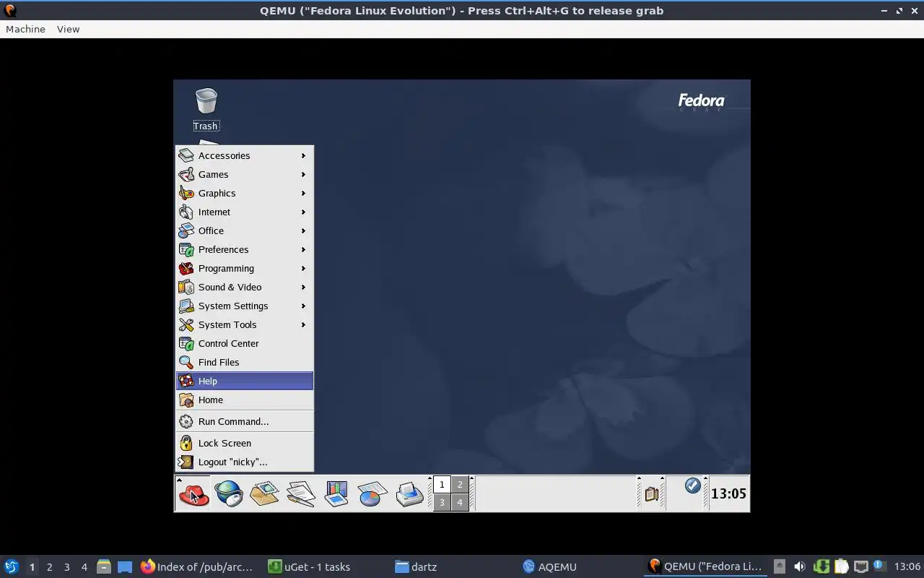Launch the word processor paper-and-pen icon
924x578 pixels.
300,494
